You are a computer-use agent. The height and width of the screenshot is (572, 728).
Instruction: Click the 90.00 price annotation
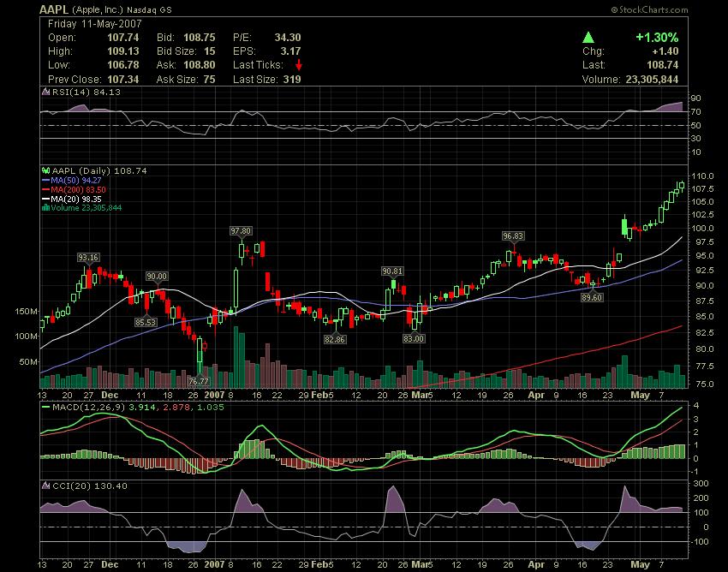click(x=157, y=277)
